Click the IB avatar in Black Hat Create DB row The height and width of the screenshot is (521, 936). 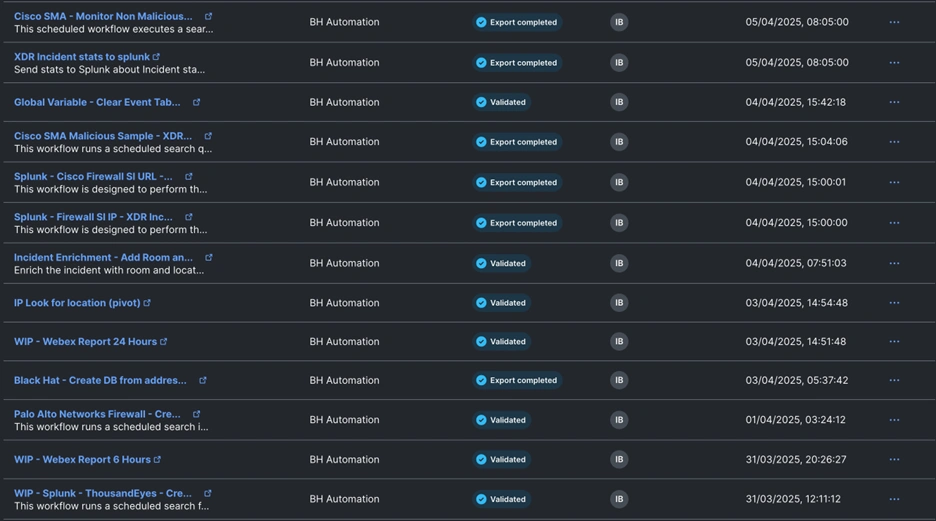(619, 380)
